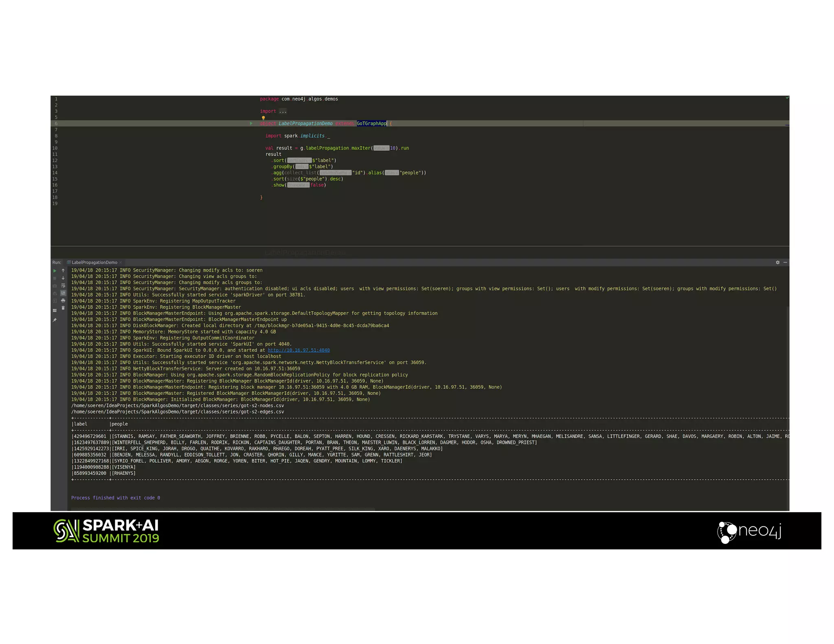Toggle scroll to end of console
Viewport: 834px width, 644px height.
point(63,293)
